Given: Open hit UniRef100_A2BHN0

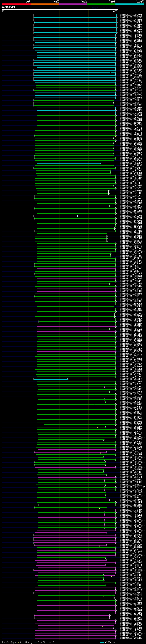Looking at the screenshot, I should 131,623.
